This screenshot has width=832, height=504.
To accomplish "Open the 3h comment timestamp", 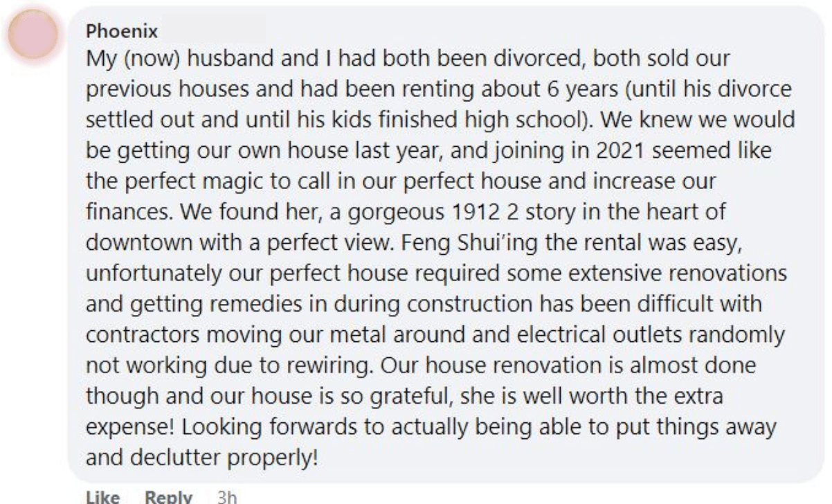I will click(226, 496).
